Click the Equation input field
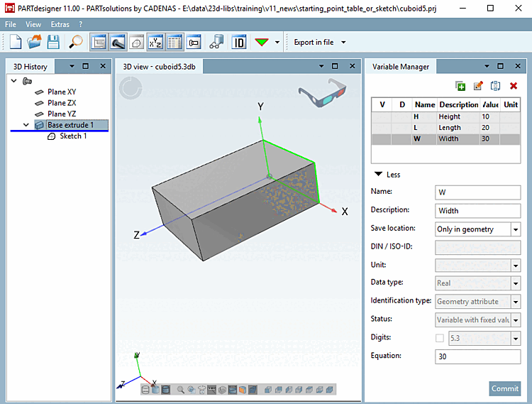Viewport: 532px width, 404px height. point(477,356)
